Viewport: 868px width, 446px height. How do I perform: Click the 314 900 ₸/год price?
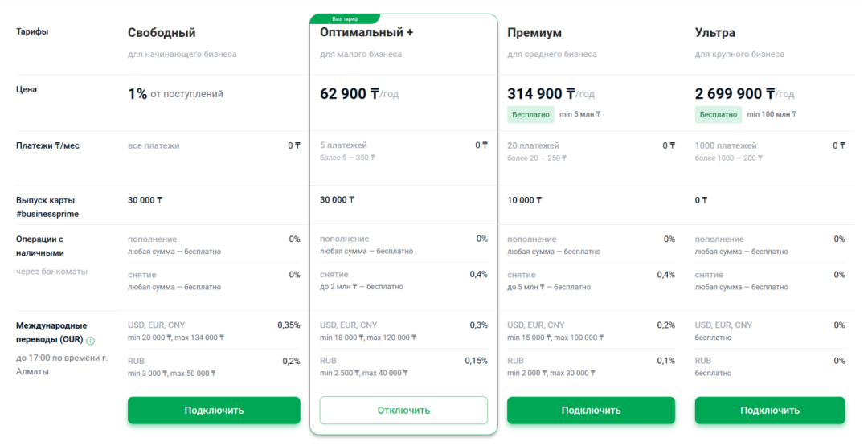click(x=551, y=94)
